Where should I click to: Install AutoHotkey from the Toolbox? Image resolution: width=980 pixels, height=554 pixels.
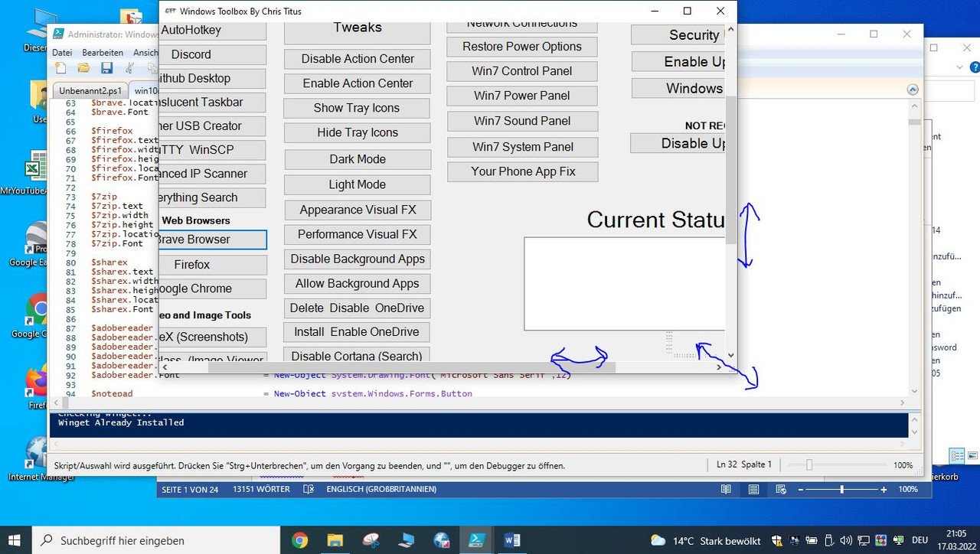[x=213, y=31]
